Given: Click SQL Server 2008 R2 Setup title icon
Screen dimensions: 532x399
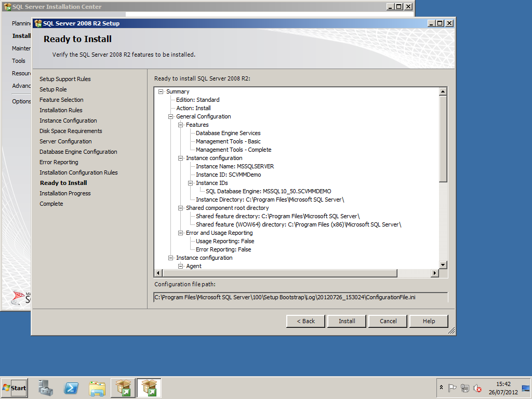Looking at the screenshot, I should tap(38, 23).
